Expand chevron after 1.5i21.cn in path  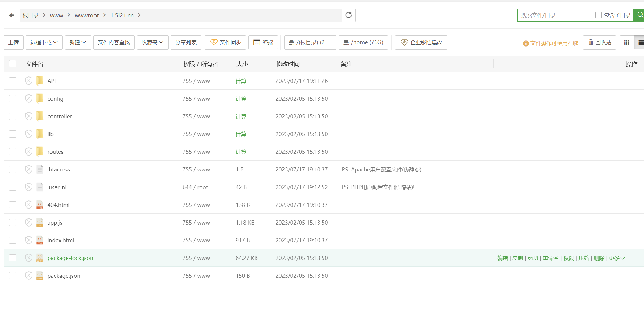139,15
